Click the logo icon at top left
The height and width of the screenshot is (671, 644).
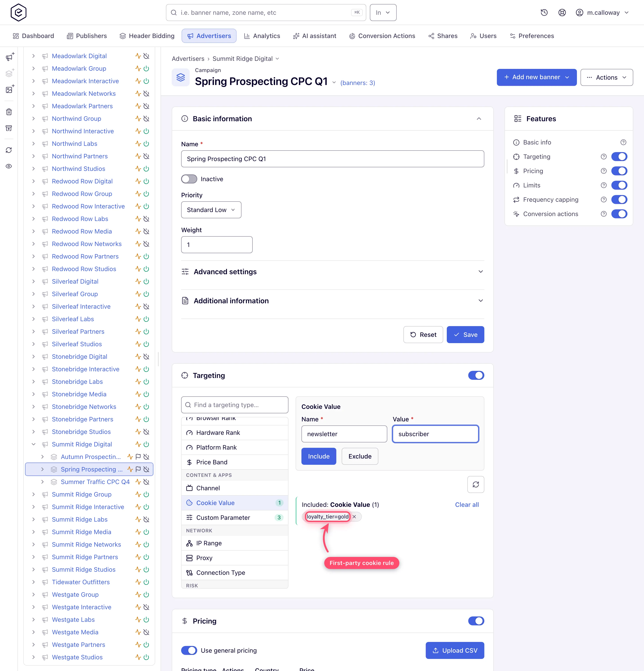[19, 13]
